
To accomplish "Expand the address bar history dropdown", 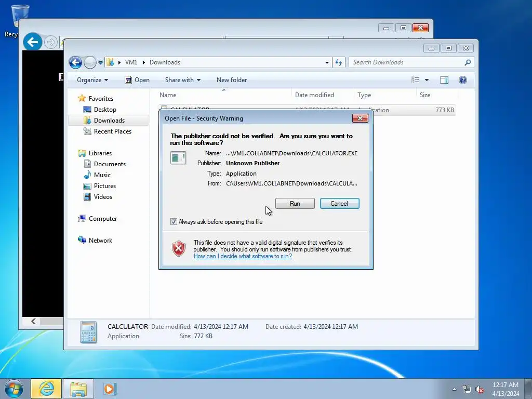I will tap(327, 62).
